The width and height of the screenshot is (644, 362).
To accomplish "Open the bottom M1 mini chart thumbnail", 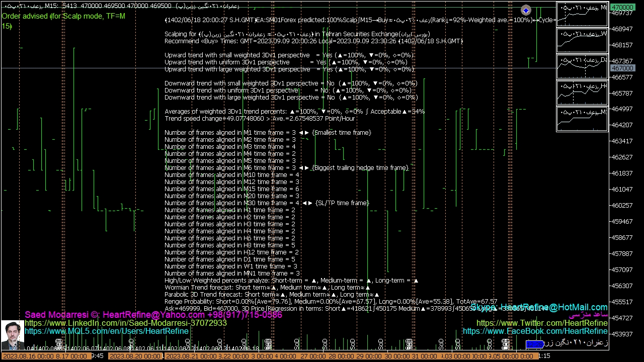I will [x=582, y=119].
